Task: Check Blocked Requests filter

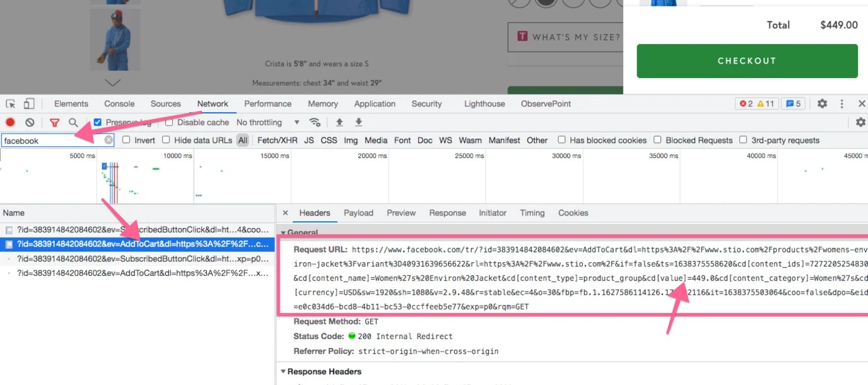Action: tap(657, 140)
